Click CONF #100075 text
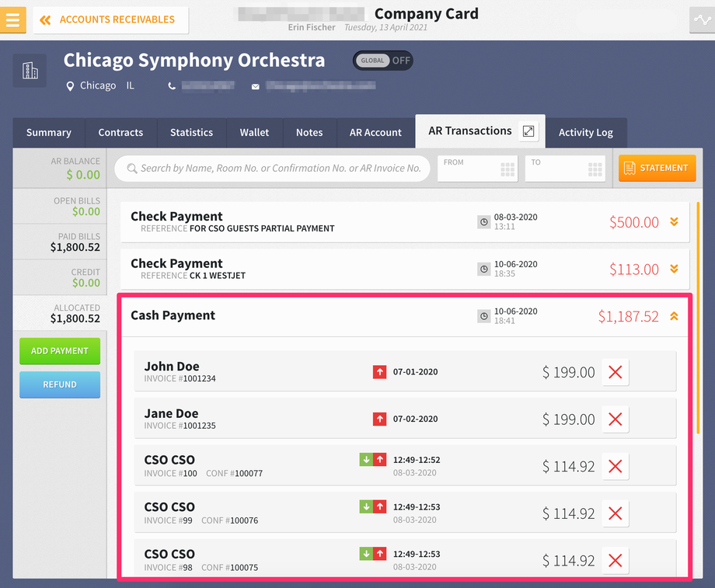This screenshot has width=715, height=588. (x=230, y=568)
